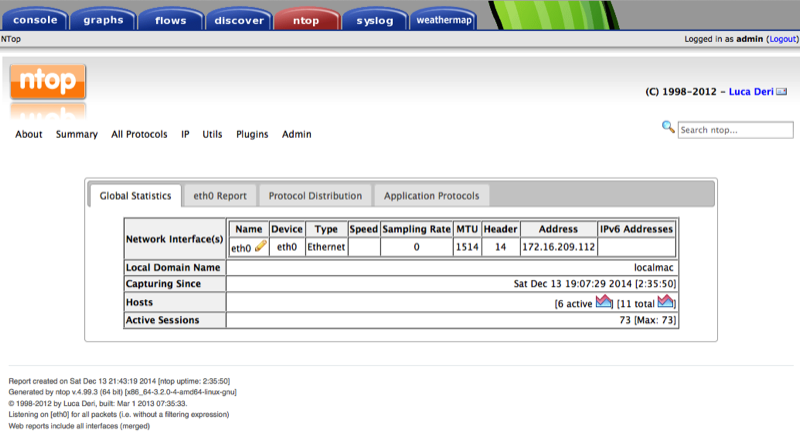The image size is (800, 434).
Task: Open the total hosts chart icon
Action: (x=667, y=302)
